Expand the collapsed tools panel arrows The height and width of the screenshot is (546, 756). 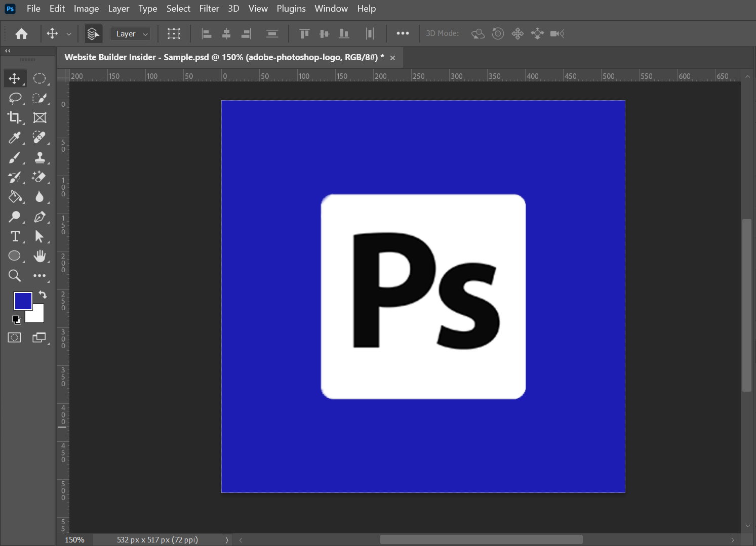[8, 51]
